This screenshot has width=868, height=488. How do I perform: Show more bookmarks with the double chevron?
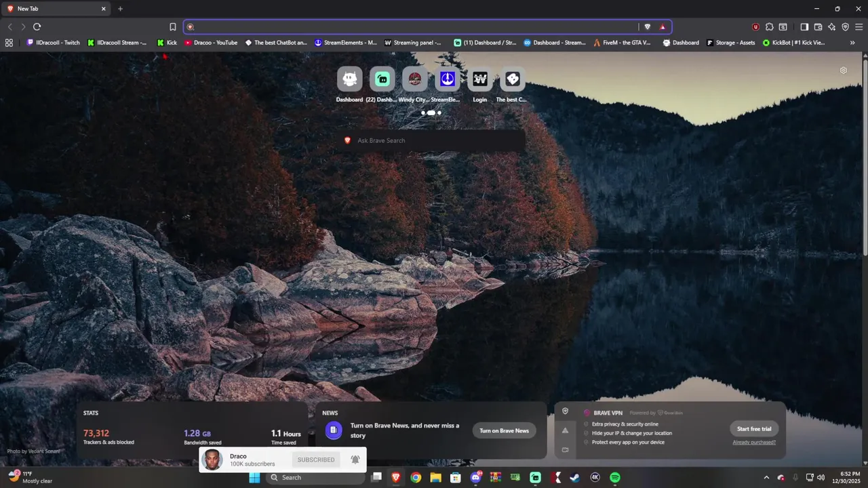pos(852,42)
